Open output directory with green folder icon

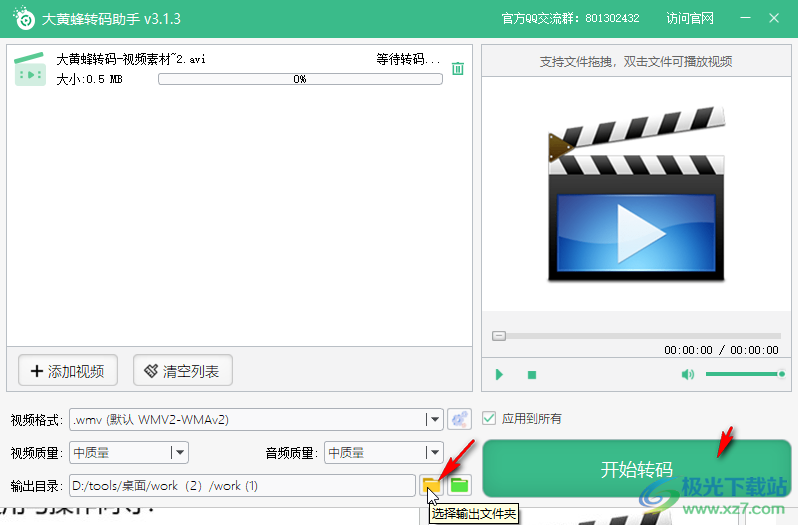[460, 486]
